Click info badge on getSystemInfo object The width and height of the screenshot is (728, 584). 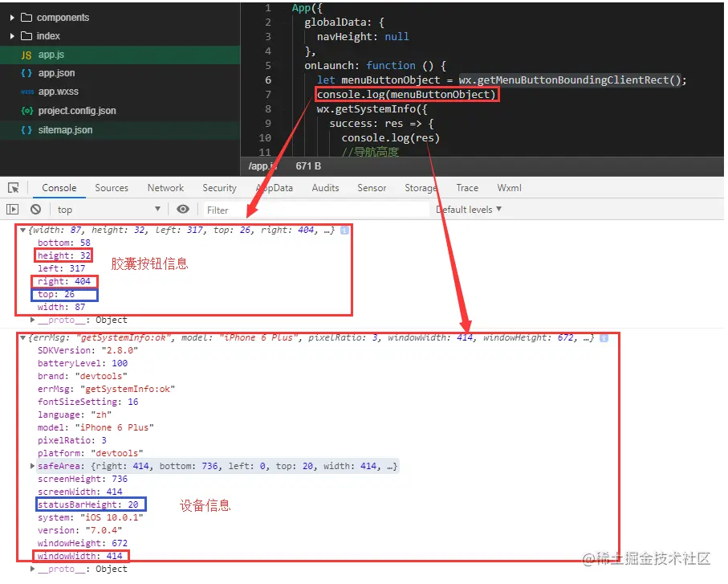(604, 337)
